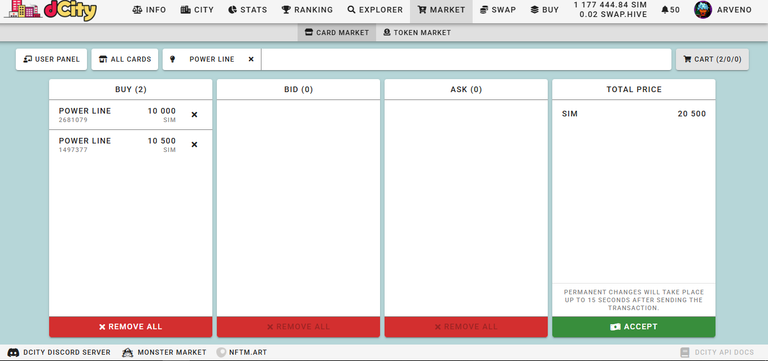768x361 pixels.
Task: Select the Card Market tab
Action: coord(336,33)
